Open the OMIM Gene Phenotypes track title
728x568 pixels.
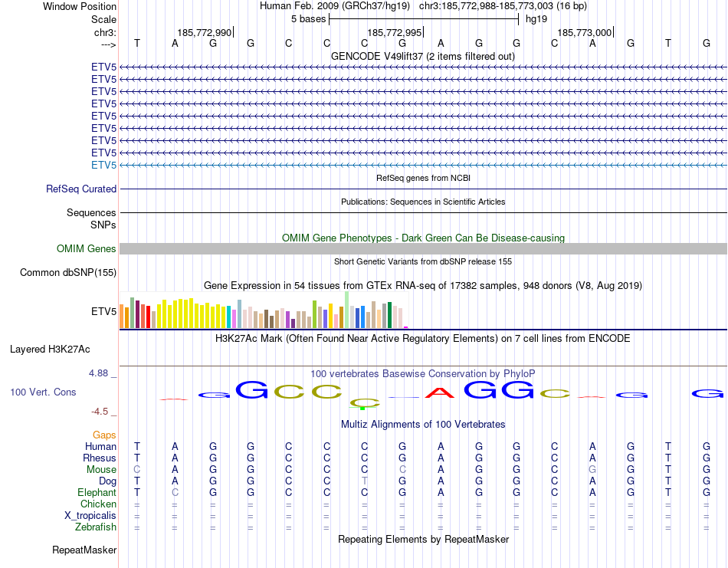pyautogui.click(x=423, y=238)
